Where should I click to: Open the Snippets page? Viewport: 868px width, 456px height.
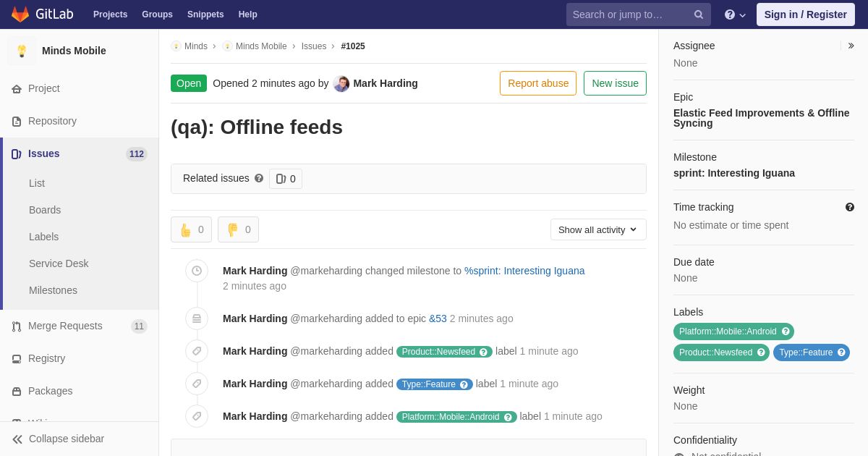[x=205, y=14]
